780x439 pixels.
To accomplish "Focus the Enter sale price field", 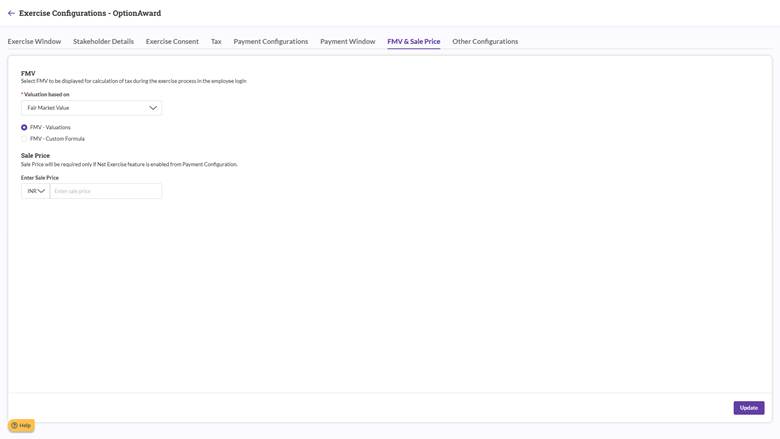I will pyautogui.click(x=106, y=191).
